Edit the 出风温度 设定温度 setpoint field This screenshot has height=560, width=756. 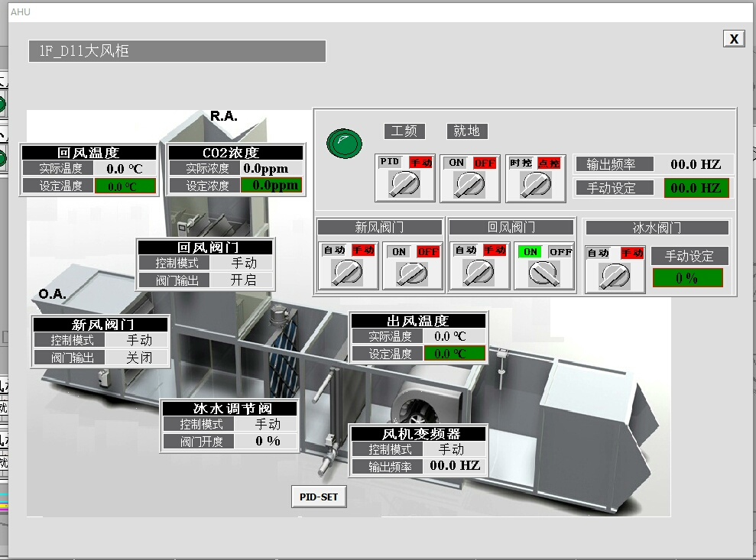pos(455,354)
